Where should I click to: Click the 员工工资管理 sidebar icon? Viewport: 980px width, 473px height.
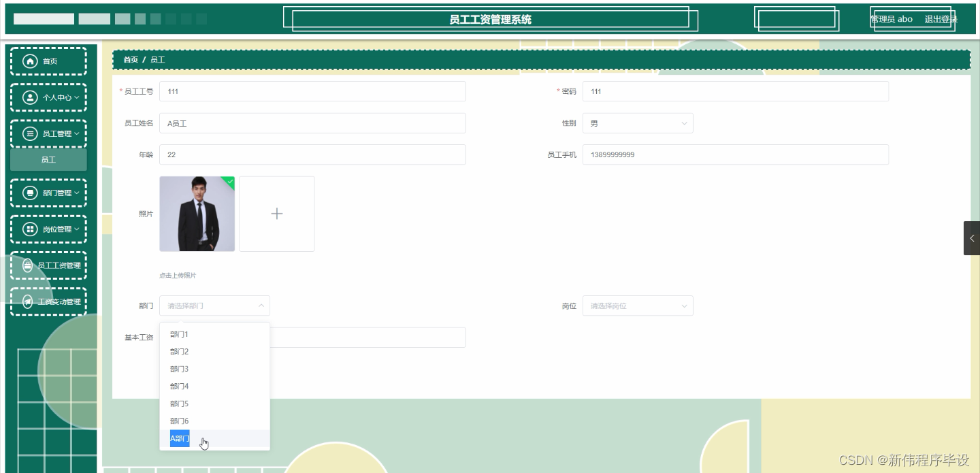[x=28, y=265]
